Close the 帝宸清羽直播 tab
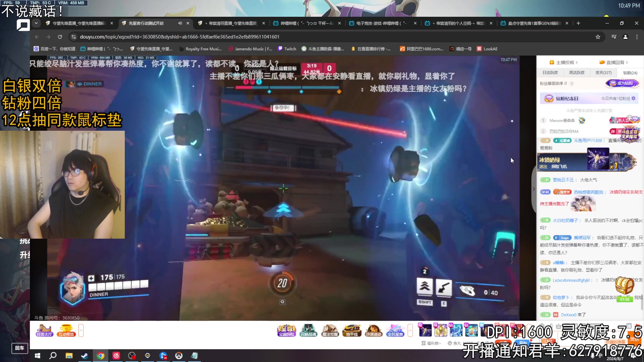The image size is (644, 362). (264, 23)
